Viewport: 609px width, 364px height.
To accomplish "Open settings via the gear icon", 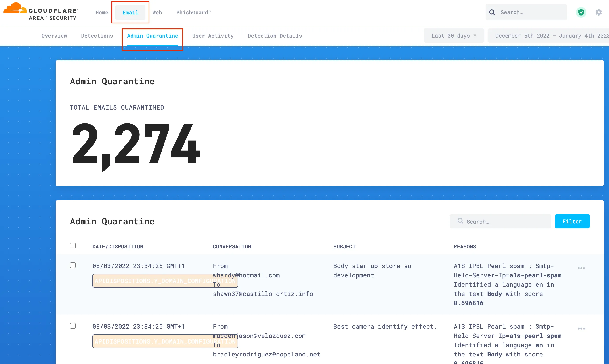I will (598, 12).
